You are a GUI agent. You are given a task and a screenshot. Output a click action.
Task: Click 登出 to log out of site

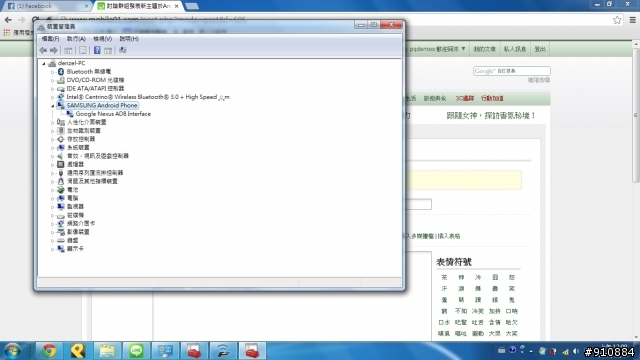540,49
